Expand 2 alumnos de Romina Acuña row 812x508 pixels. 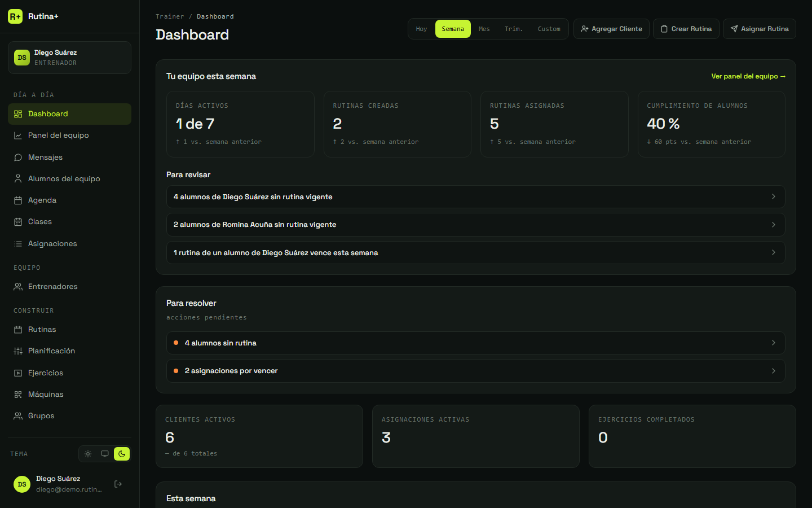tap(476, 225)
